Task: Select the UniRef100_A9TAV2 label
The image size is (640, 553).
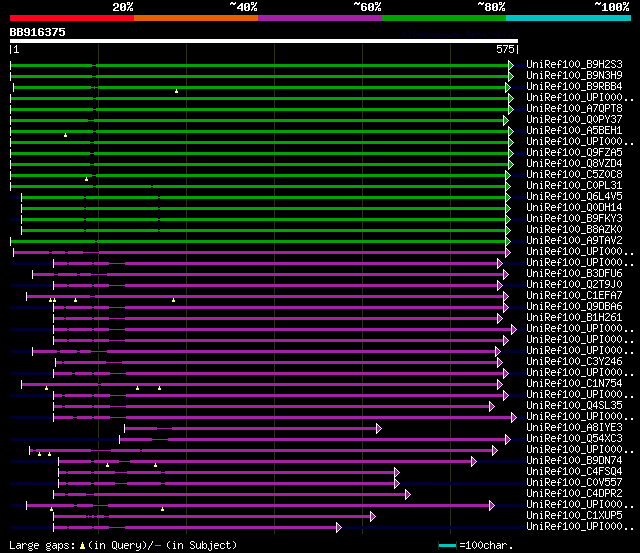Action: point(574,240)
